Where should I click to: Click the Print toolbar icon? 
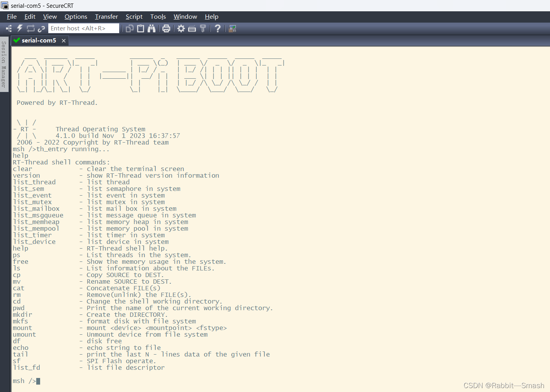(x=166, y=28)
